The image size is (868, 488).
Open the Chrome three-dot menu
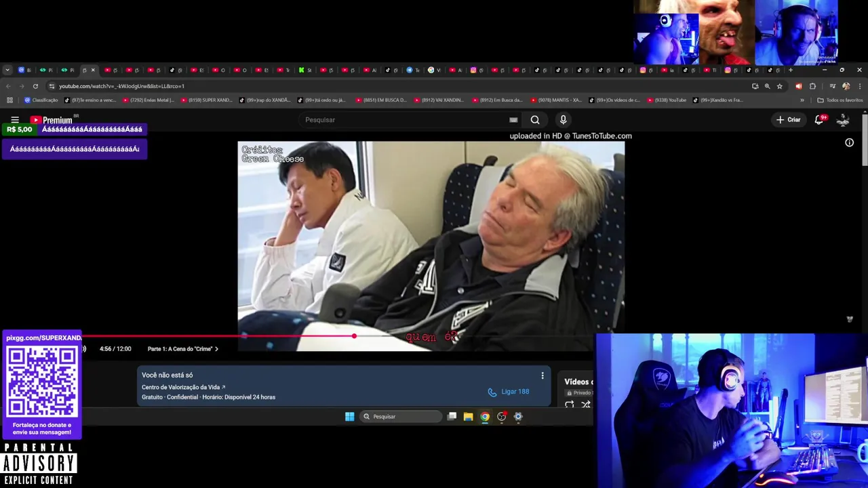(x=859, y=86)
